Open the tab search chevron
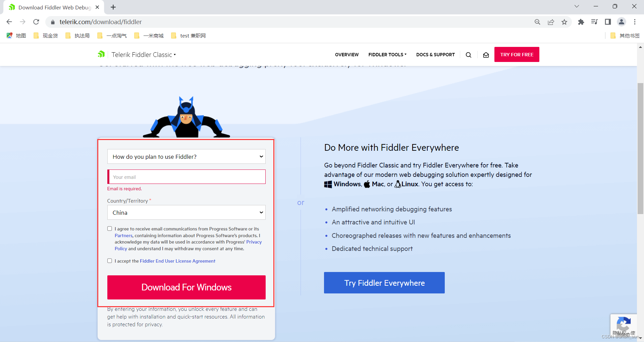The image size is (644, 342). (x=577, y=6)
